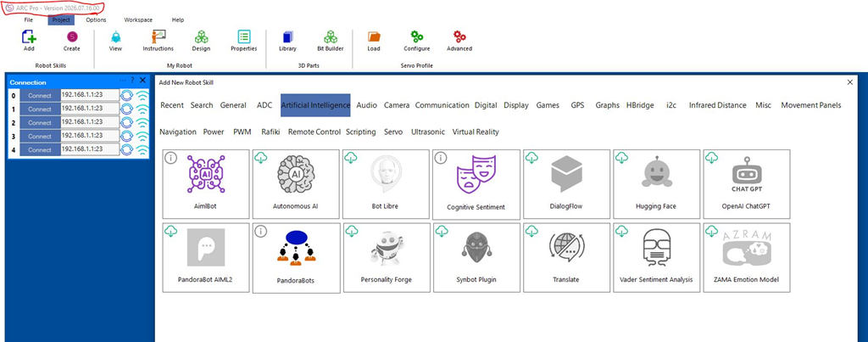Switch to the Scripting category tab
The height and width of the screenshot is (342, 868).
pyautogui.click(x=361, y=132)
